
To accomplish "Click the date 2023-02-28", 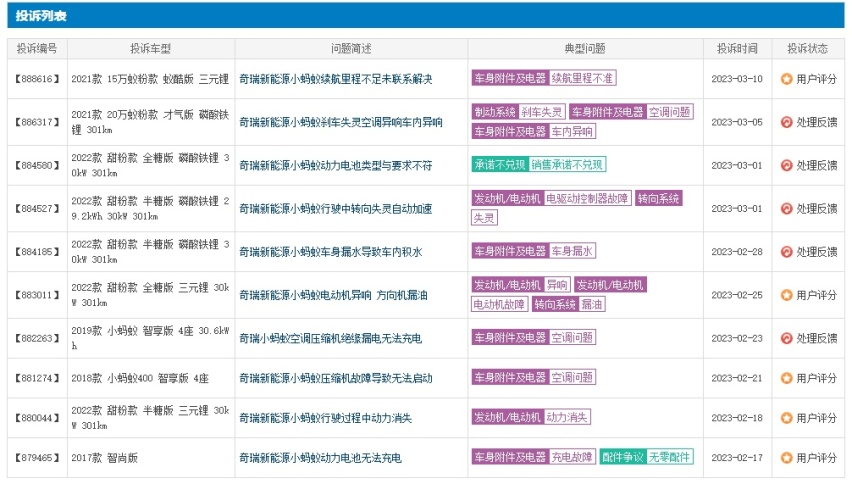I will pyautogui.click(x=737, y=252).
